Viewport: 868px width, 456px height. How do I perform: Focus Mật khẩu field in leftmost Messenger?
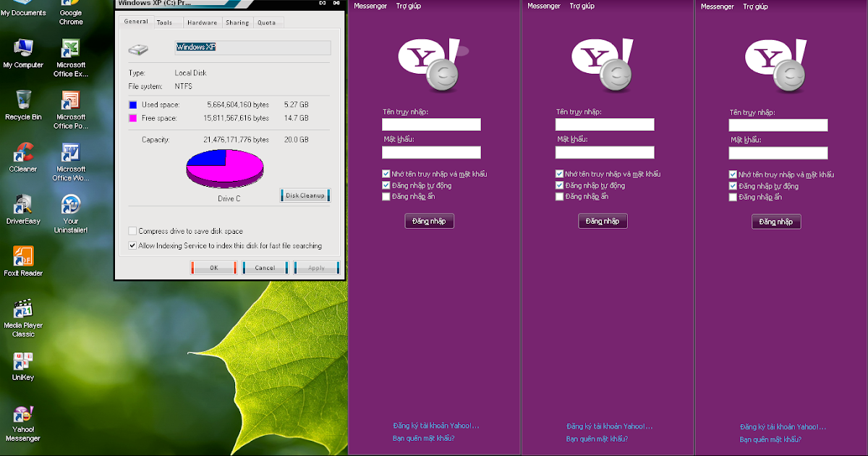431,152
